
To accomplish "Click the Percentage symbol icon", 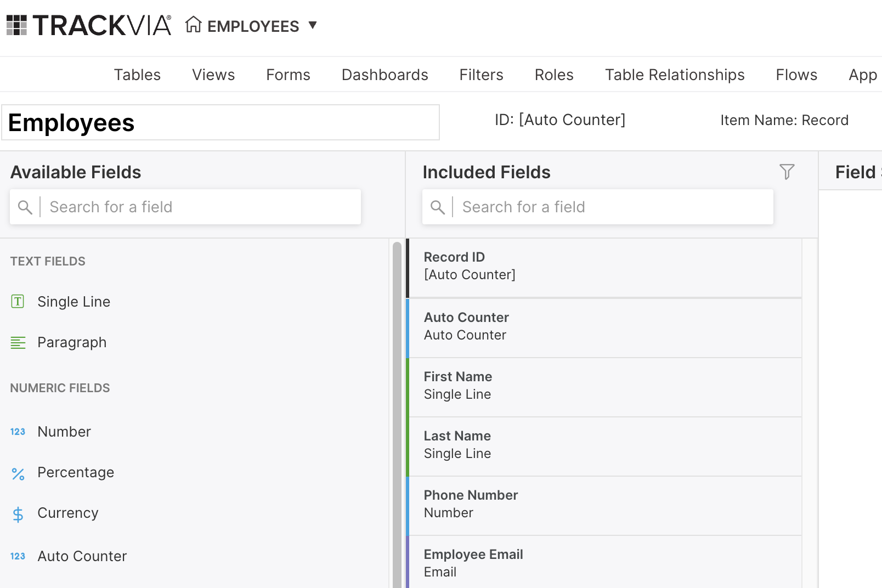I will pyautogui.click(x=18, y=474).
